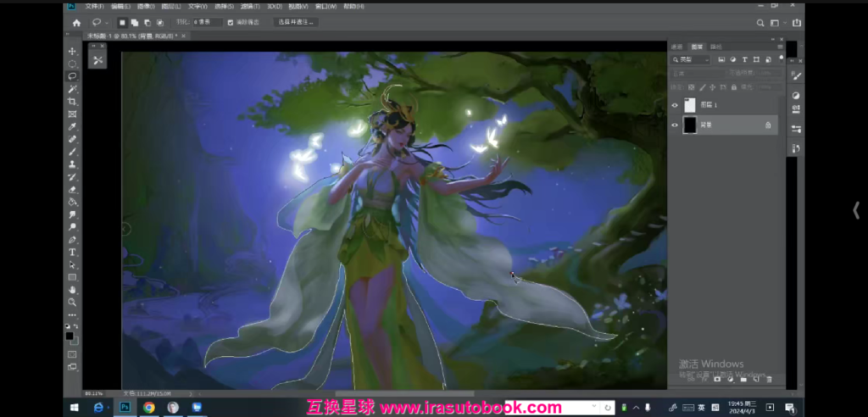Viewport: 868px width, 417px height.
Task: Select the Smudge tool
Action: point(72,214)
